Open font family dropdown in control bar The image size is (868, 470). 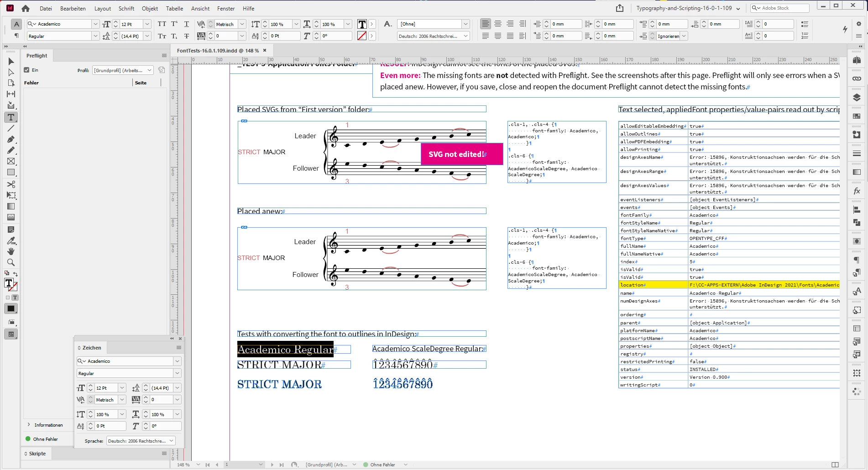click(x=95, y=24)
